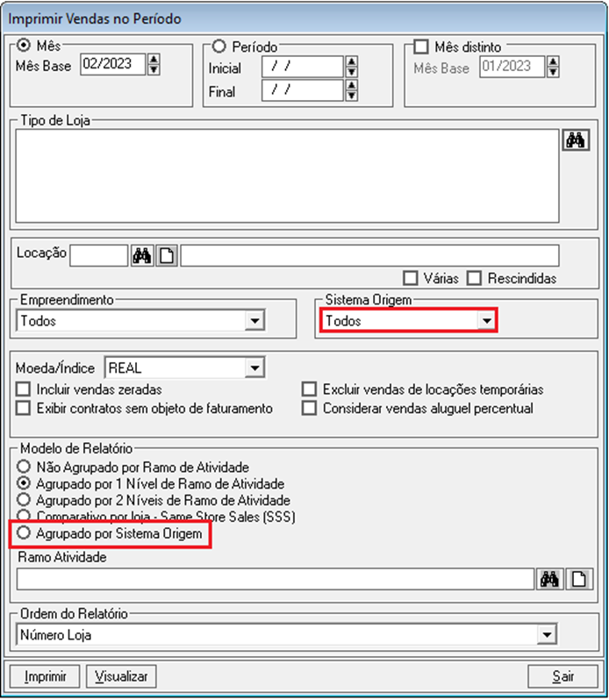The width and height of the screenshot is (609, 700).
Task: Check the Várias option
Action: [410, 278]
